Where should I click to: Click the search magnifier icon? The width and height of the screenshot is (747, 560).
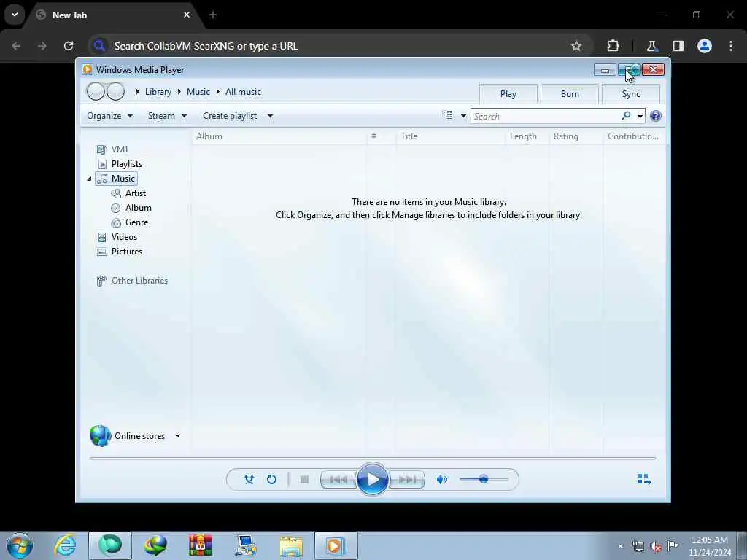[x=626, y=116]
